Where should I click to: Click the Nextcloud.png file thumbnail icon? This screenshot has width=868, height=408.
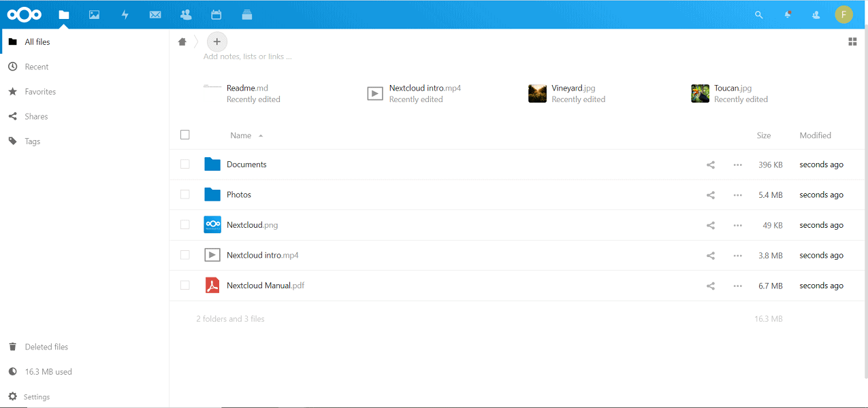212,225
